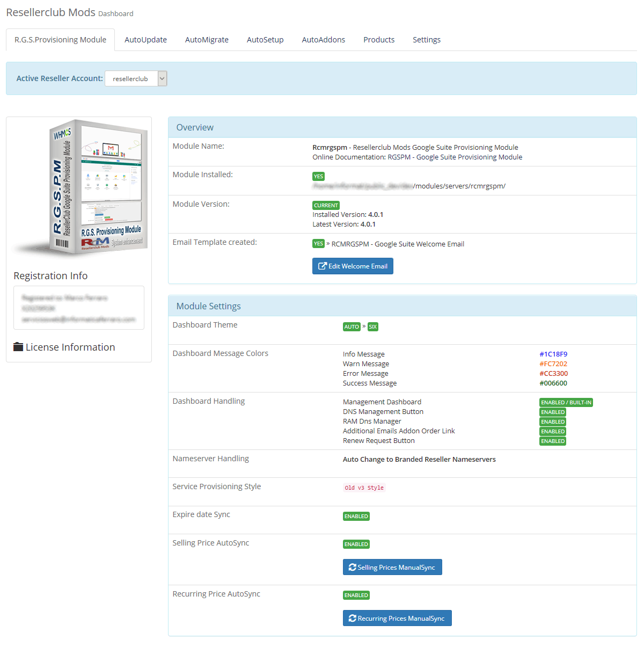Click ENABLED badge for RAM Dns Manager
Image resolution: width=644 pixels, height=654 pixels.
coord(553,422)
